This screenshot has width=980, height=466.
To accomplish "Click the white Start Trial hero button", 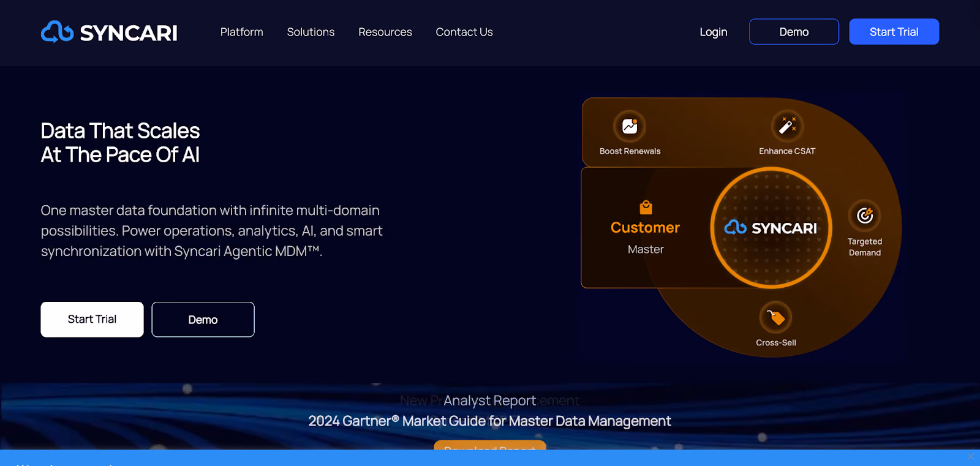I will click(x=92, y=319).
